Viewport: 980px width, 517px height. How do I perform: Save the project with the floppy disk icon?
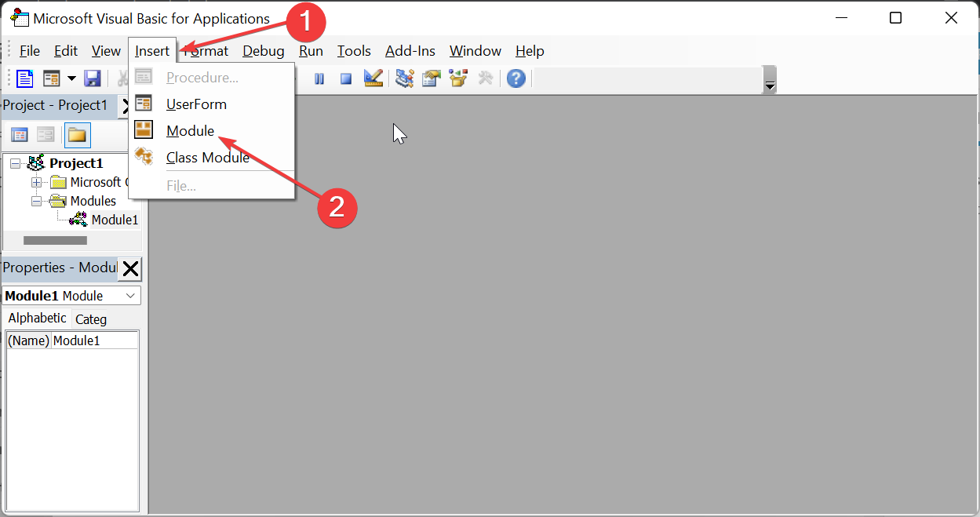[93, 78]
